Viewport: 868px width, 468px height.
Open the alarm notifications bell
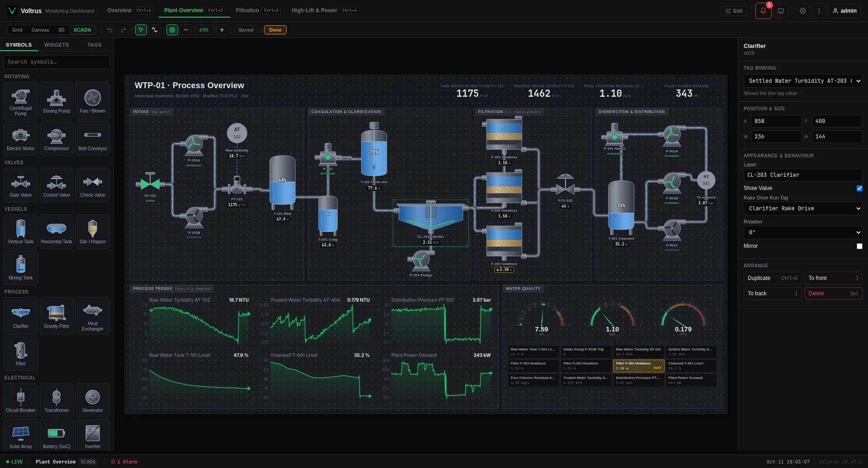coord(763,11)
